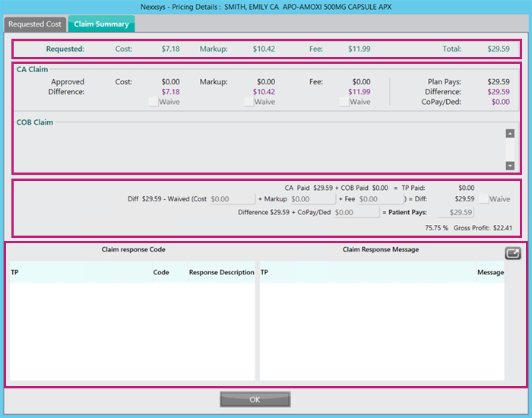
Task: Click the OK button
Action: click(255, 399)
